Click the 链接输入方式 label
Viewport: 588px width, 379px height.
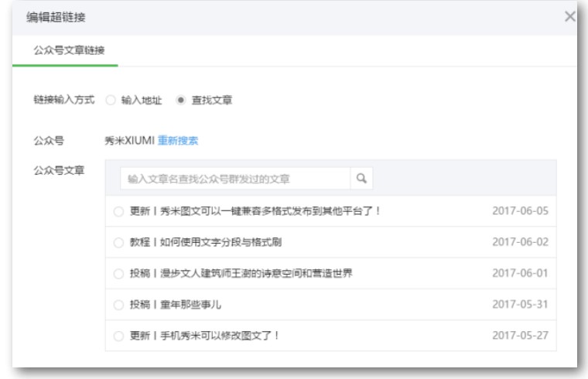64,100
